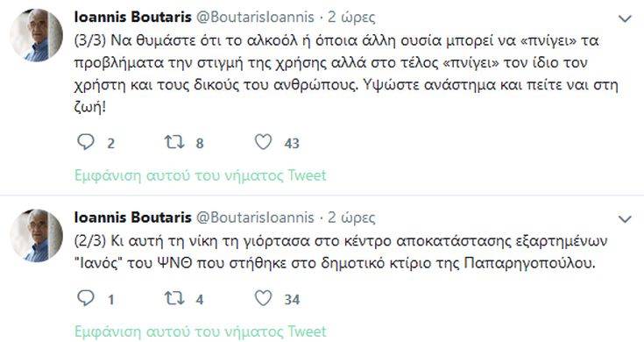Open Ioannis Boutaris avatar on second tweet

[37, 236]
